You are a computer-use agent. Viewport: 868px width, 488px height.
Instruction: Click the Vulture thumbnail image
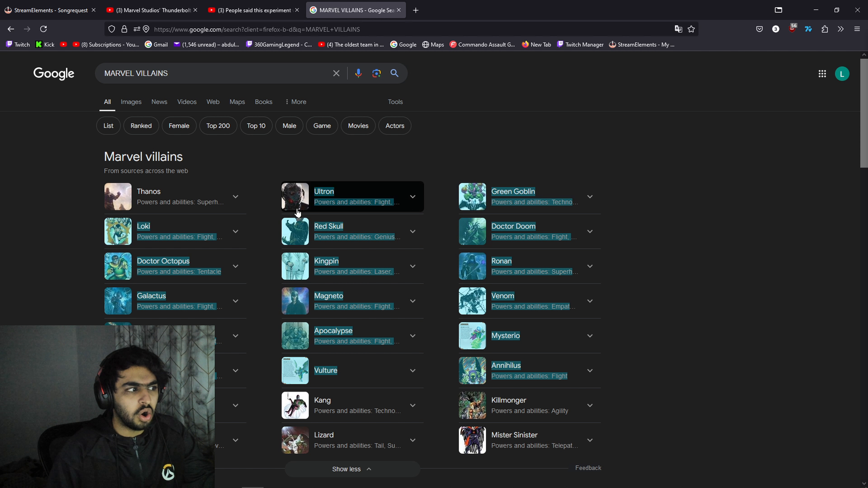(x=295, y=370)
